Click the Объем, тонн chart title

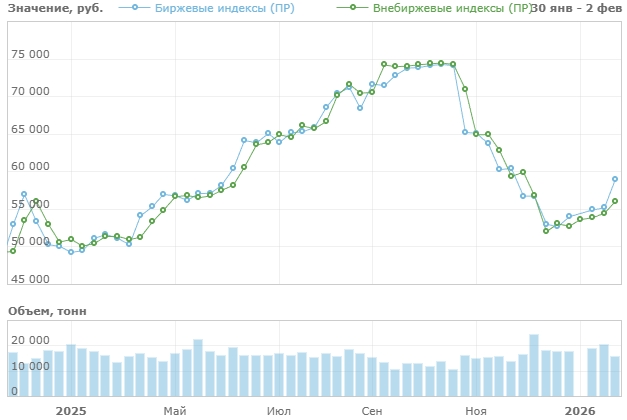[x=47, y=311]
